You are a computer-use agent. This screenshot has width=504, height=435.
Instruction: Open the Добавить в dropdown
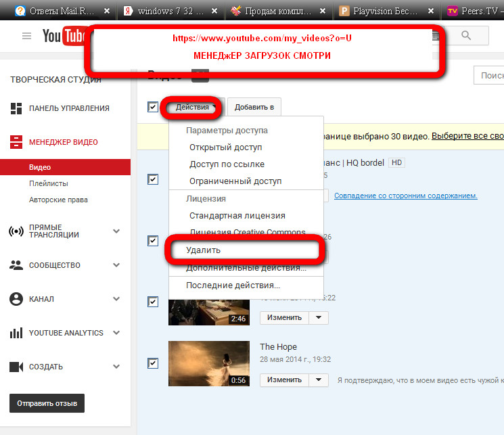coord(254,107)
